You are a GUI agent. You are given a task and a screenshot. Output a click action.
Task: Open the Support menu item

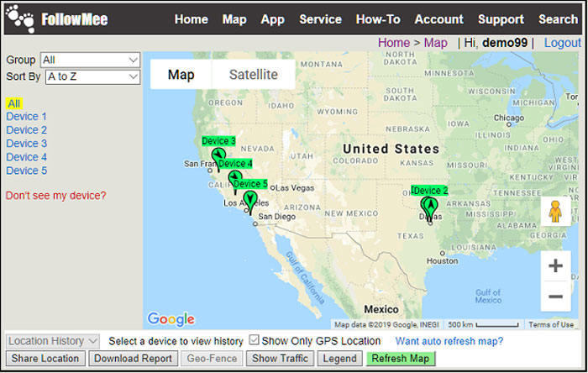[x=501, y=19]
